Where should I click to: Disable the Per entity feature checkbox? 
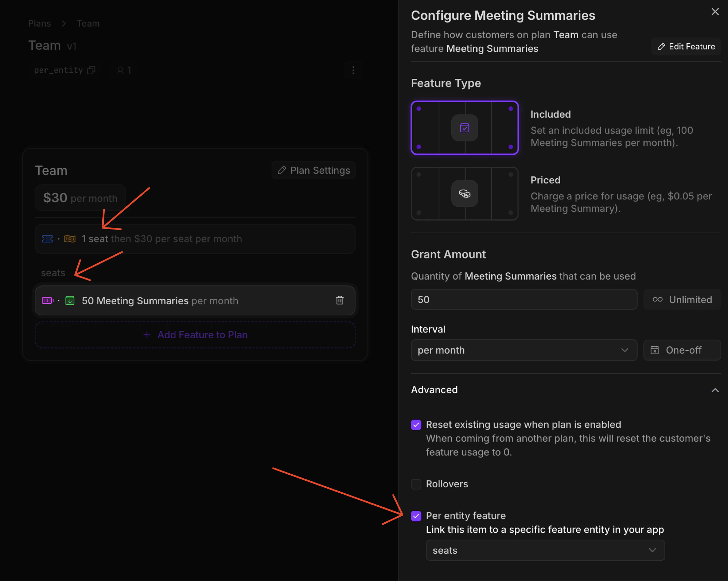pyautogui.click(x=416, y=516)
